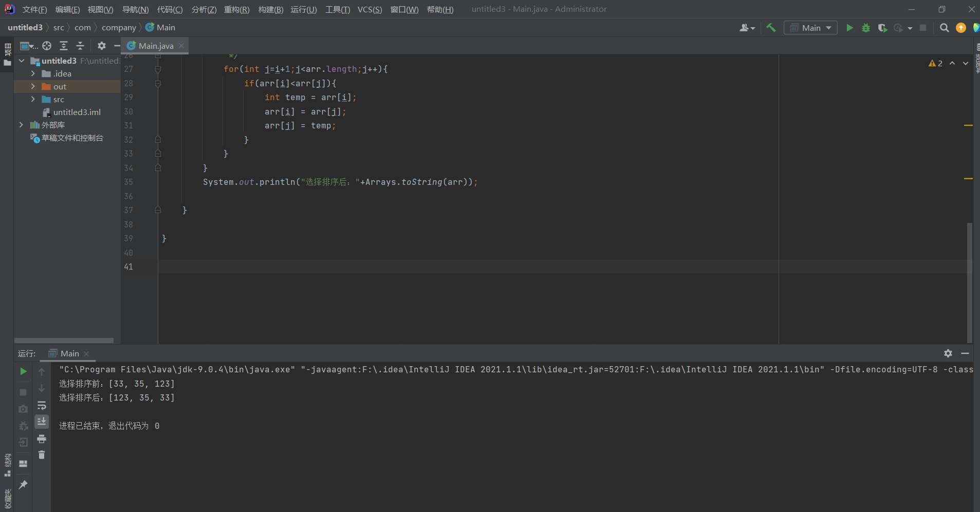Open the 文件(F) menu
Image resolution: width=980 pixels, height=512 pixels.
tap(35, 9)
